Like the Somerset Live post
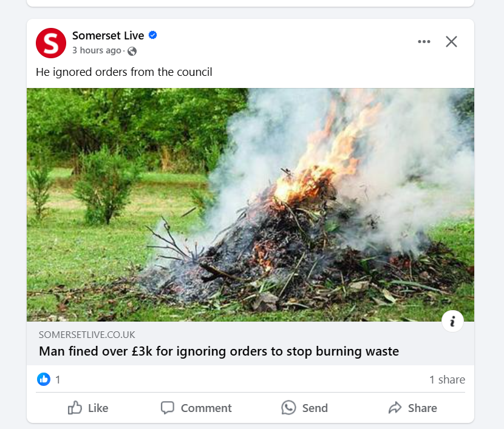Viewport: 504px width, 429px height. coord(89,408)
